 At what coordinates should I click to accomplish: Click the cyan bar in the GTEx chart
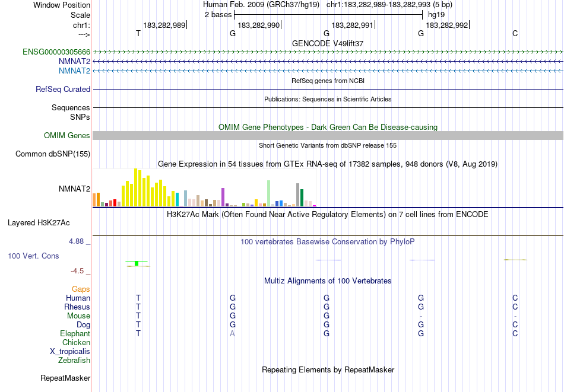tap(178, 200)
